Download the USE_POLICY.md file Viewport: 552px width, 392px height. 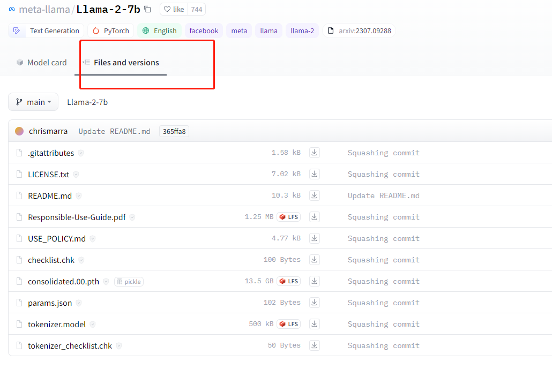315,238
